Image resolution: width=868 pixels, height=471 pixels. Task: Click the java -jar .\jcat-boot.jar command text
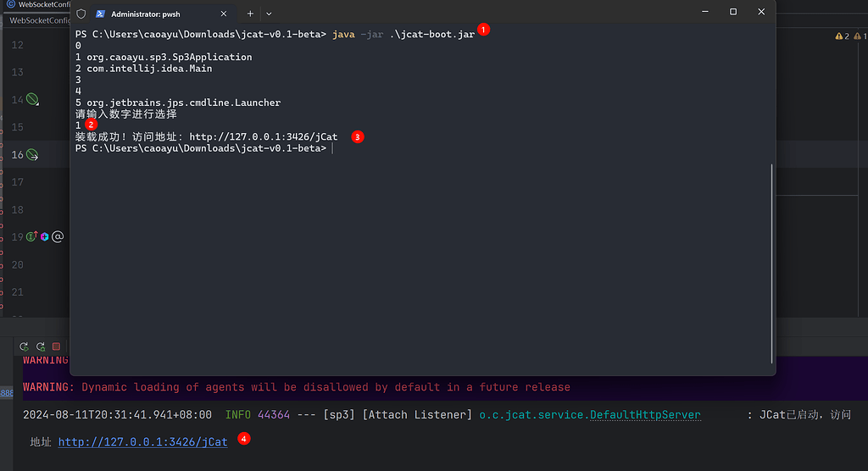[403, 35]
